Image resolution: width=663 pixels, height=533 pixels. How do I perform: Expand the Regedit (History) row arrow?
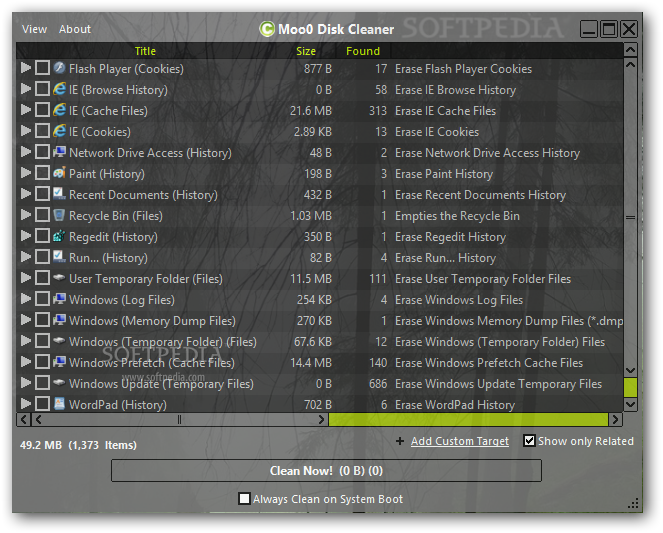(26, 236)
